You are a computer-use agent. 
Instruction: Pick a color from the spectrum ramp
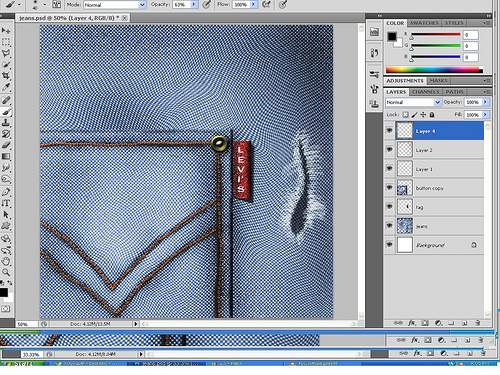(x=434, y=70)
